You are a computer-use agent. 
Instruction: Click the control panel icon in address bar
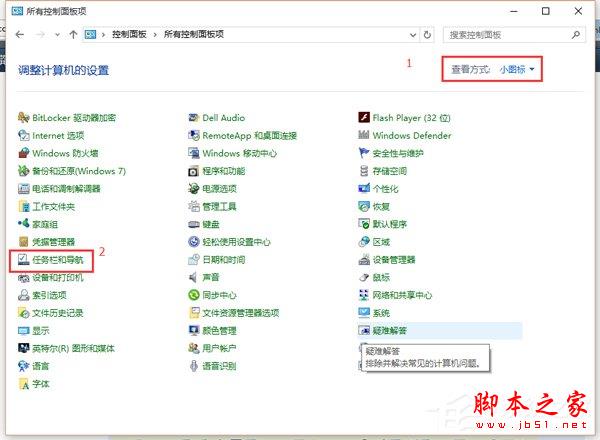point(90,35)
